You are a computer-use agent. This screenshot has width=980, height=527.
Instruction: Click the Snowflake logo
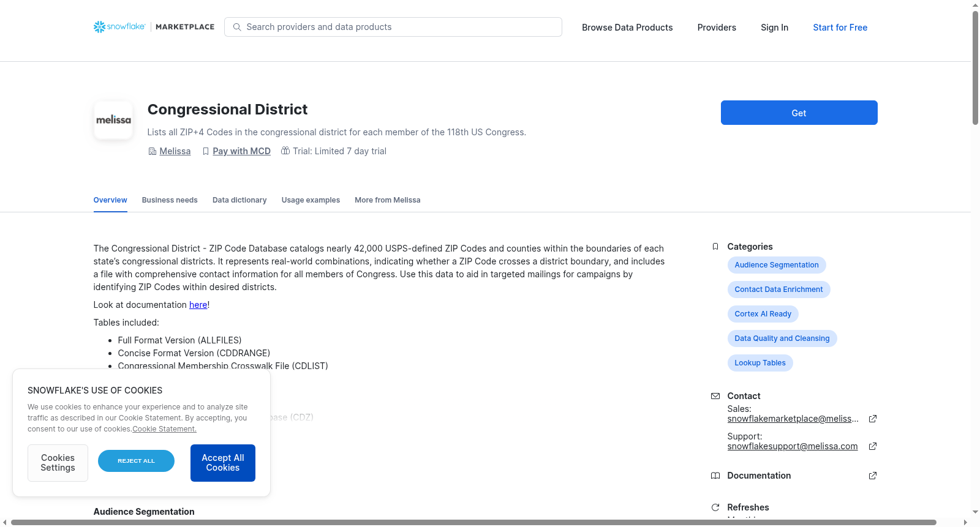point(119,27)
